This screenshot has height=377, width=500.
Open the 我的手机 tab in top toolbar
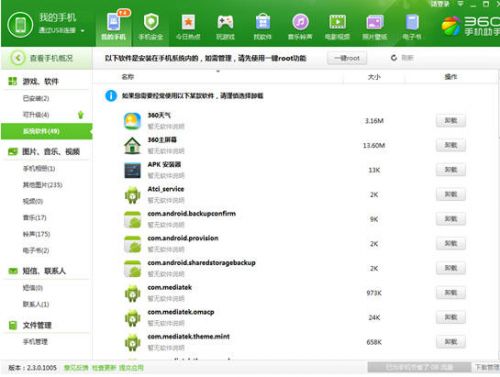(x=113, y=27)
